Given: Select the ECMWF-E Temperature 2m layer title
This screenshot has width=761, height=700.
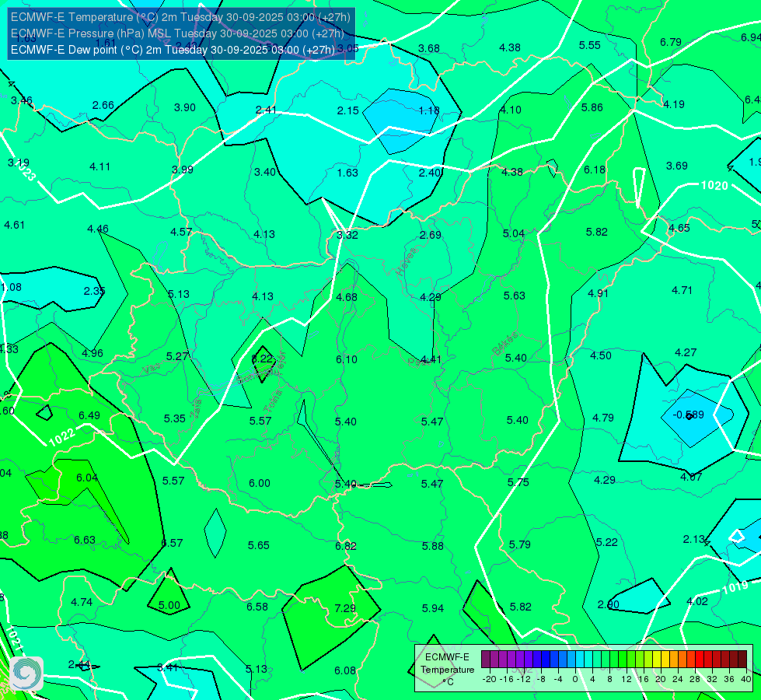Looking at the screenshot, I should tap(180, 17).
